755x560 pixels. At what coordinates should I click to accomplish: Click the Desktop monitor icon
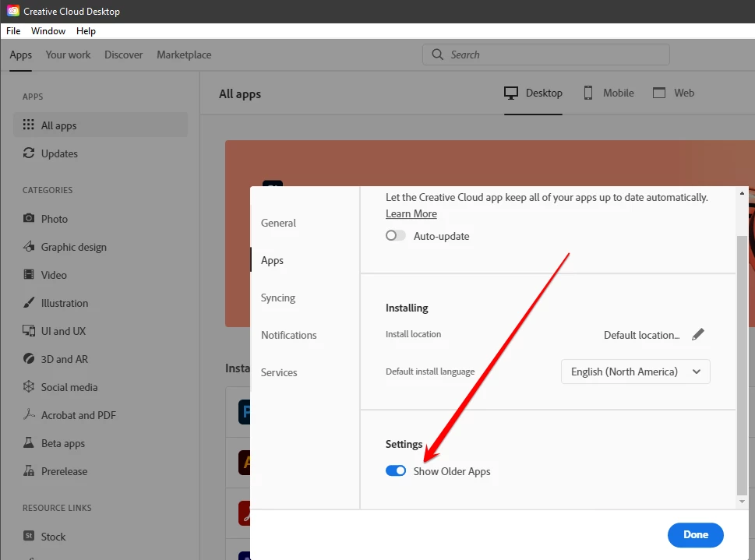tap(511, 93)
